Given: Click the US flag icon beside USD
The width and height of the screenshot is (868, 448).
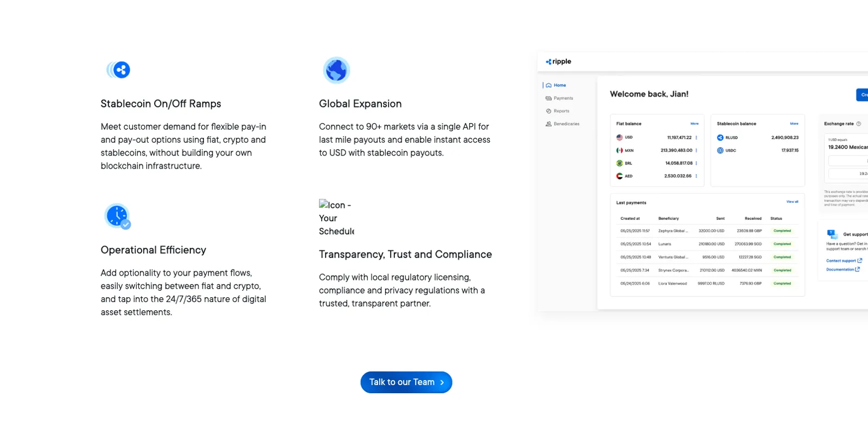Looking at the screenshot, I should click(x=620, y=138).
